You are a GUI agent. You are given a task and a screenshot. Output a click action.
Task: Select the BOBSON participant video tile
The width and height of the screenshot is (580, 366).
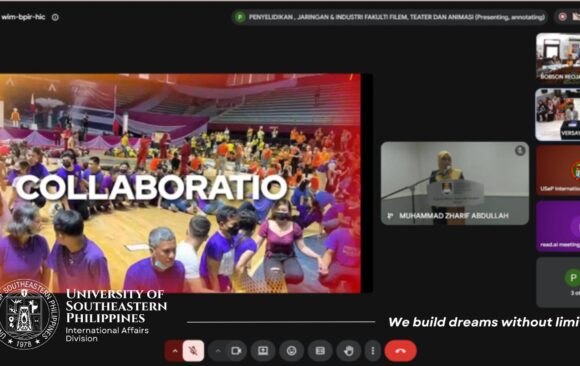(558, 57)
